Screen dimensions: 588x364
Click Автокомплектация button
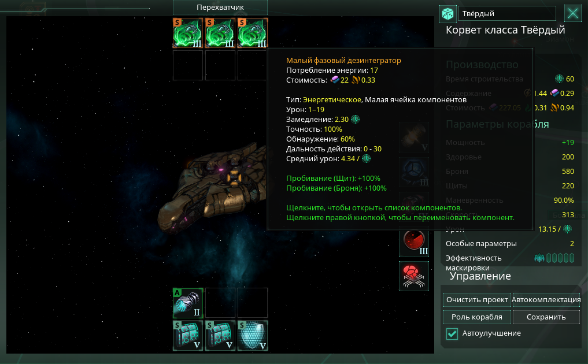(x=546, y=299)
